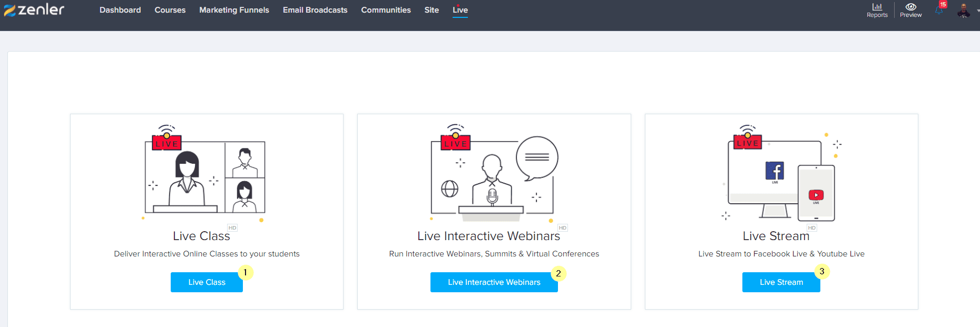Open the notifications bell
This screenshot has width=980, height=327.
click(x=939, y=10)
